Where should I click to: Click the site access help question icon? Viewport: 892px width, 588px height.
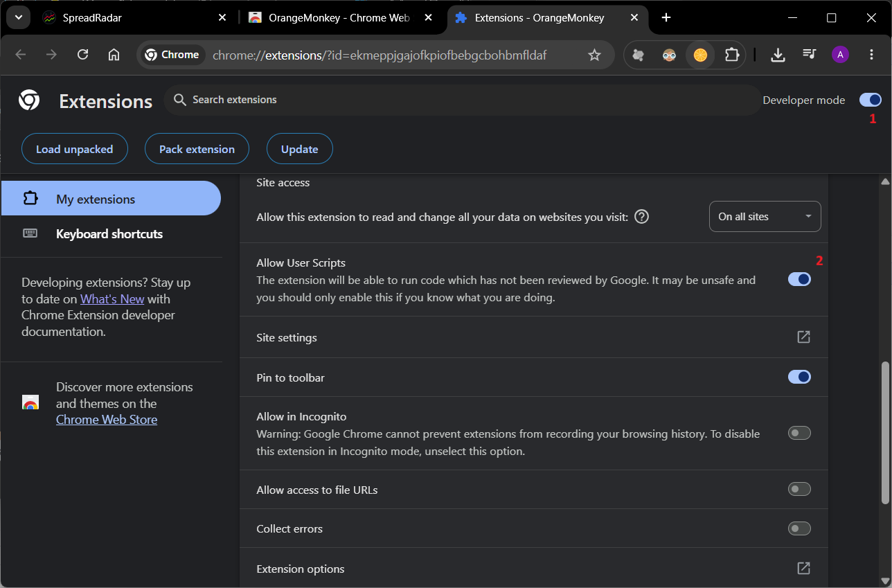(642, 217)
